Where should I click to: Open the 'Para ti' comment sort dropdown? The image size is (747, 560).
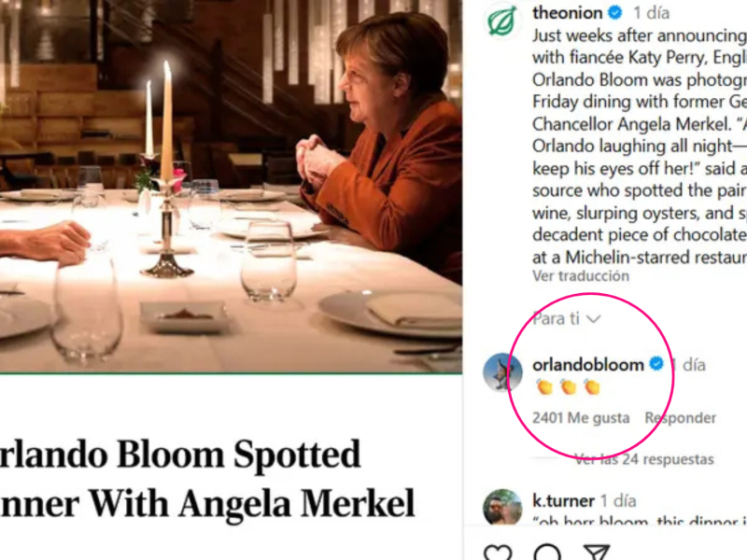pyautogui.click(x=566, y=319)
